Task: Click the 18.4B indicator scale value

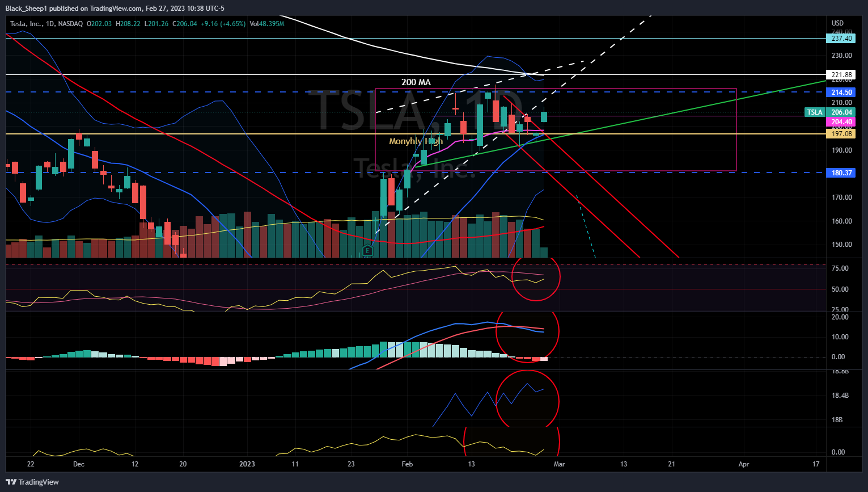Action: tap(840, 396)
